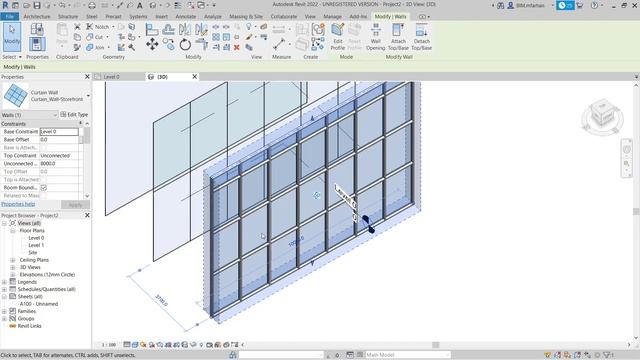
Task: Click the Cut geometry tool
Action: click(x=95, y=37)
